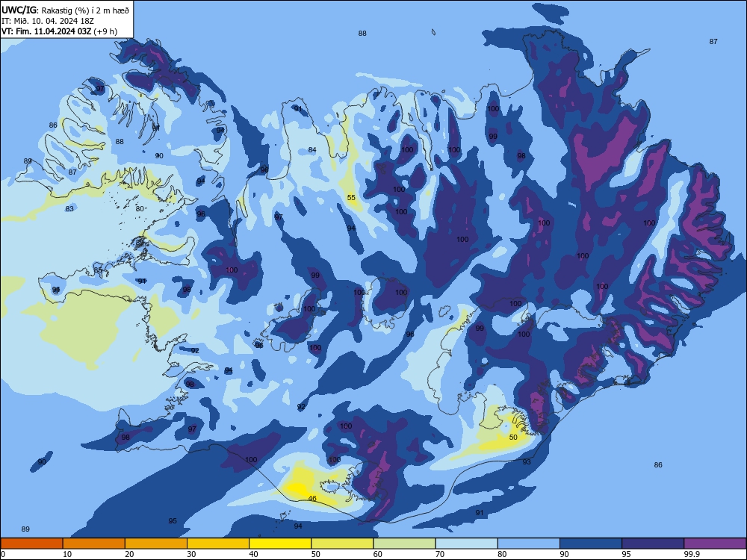This screenshot has height=560, width=747.
Task: Click the medium blue 80–90 legend swatch
Action: pos(529,544)
